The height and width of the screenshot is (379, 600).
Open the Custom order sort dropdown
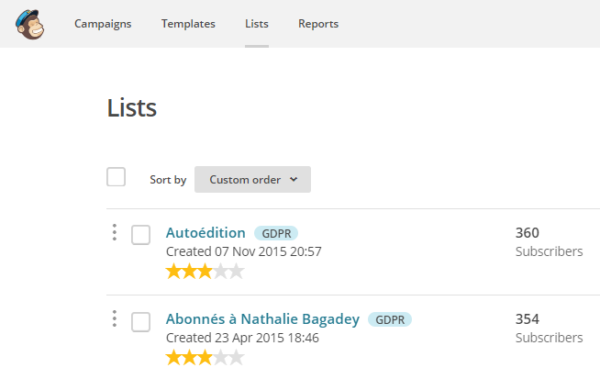(x=253, y=179)
